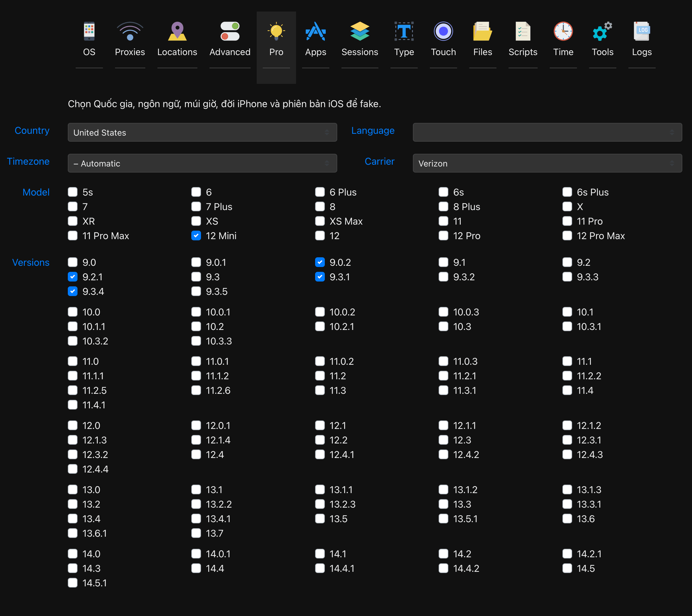Check the XS Max model checkbox
Image resolution: width=692 pixels, height=616 pixels.
point(320,221)
